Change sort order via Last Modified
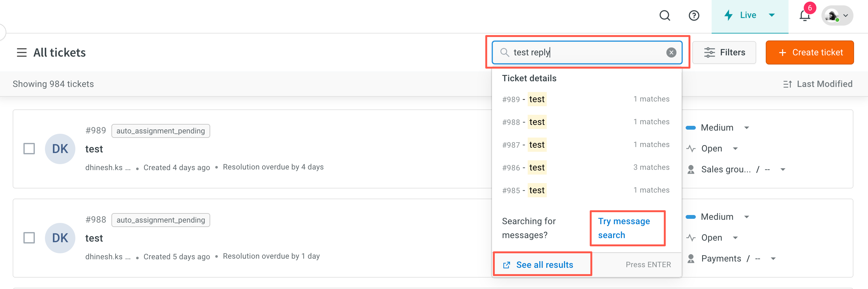Viewport: 868px width, 289px height. [818, 84]
